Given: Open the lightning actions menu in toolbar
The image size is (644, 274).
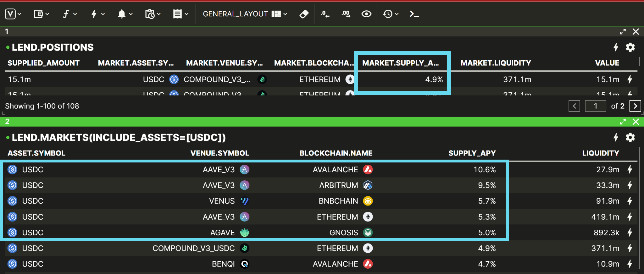Looking at the screenshot, I should point(94,14).
